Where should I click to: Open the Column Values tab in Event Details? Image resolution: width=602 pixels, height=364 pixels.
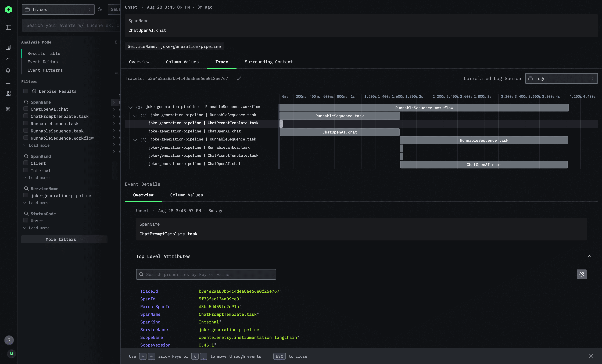pyautogui.click(x=186, y=195)
